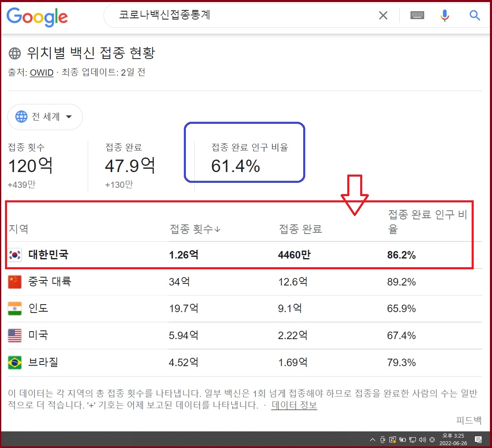Click the +130만 daily change text
492x448 pixels.
click(x=119, y=185)
